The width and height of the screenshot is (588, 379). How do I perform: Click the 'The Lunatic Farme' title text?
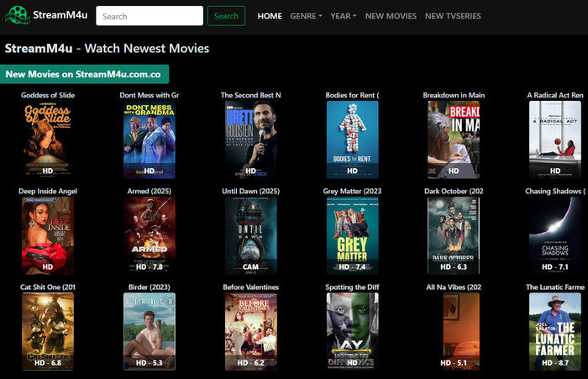point(555,287)
